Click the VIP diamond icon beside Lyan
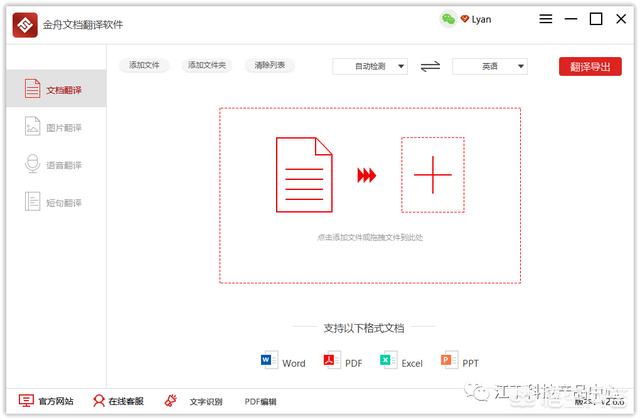This screenshot has width=640, height=420. tap(464, 19)
